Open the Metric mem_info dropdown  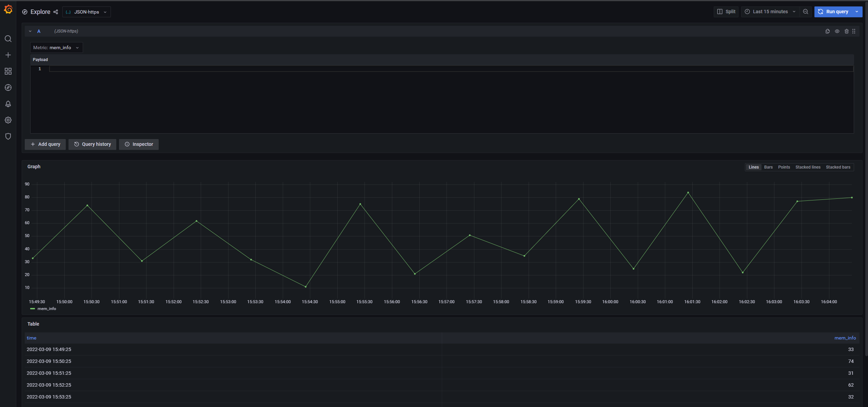pyautogui.click(x=56, y=47)
